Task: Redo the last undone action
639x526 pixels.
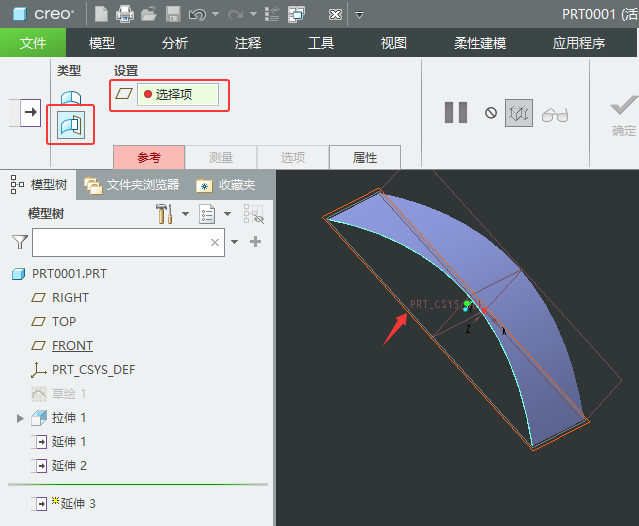Action: tap(235, 15)
